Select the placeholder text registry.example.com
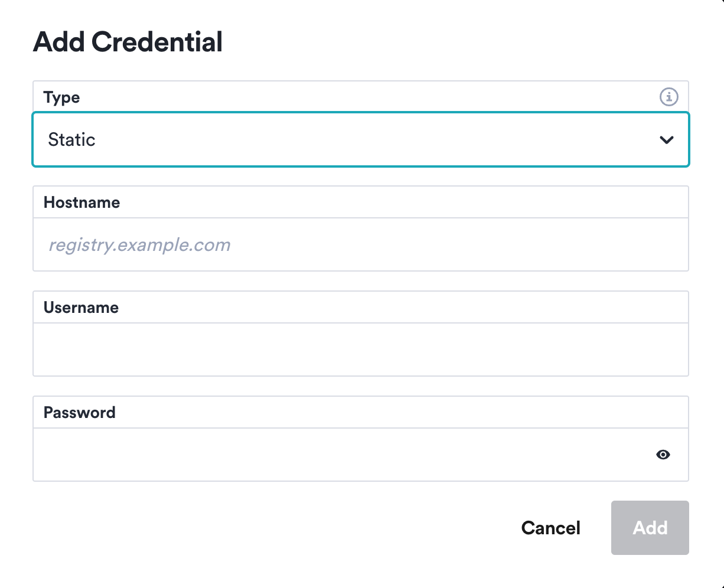Image resolution: width=724 pixels, height=588 pixels. pos(139,245)
